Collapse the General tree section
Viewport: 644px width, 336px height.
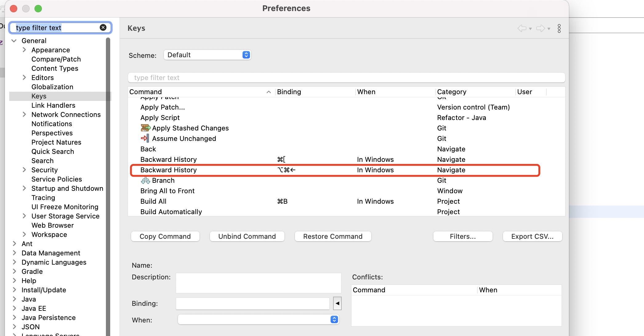pos(14,41)
